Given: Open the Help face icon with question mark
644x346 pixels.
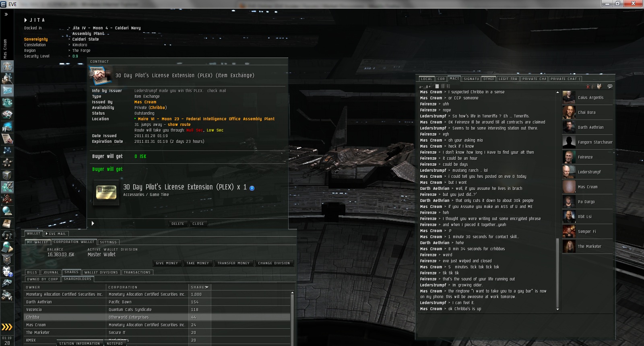Looking at the screenshot, I should pos(7,272).
